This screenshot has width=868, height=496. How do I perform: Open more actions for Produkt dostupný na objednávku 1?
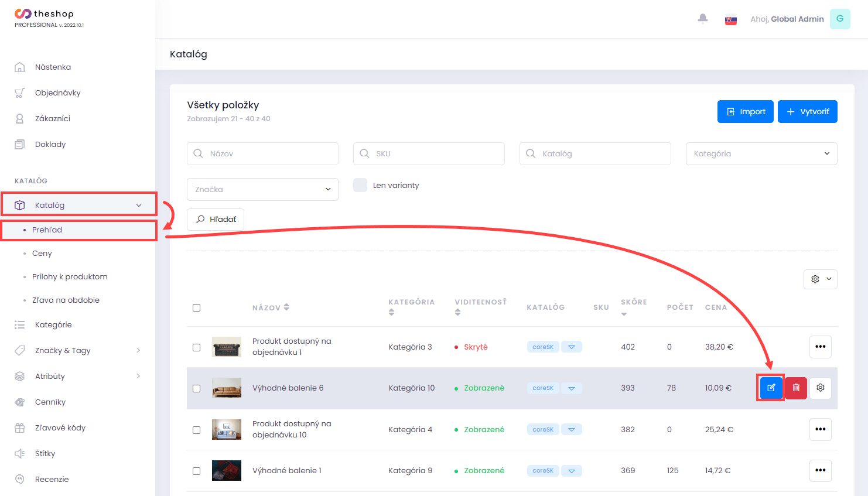click(821, 347)
